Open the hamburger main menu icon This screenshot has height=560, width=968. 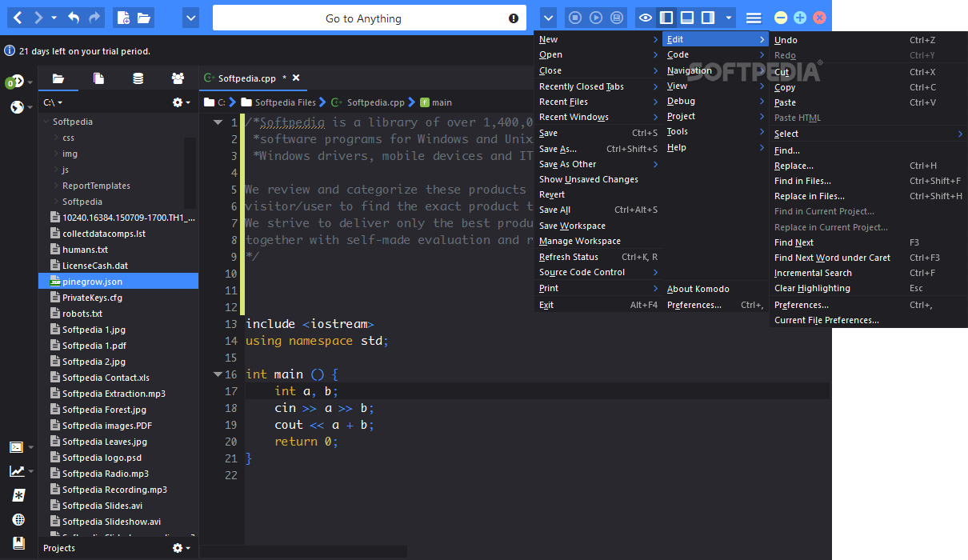[754, 18]
